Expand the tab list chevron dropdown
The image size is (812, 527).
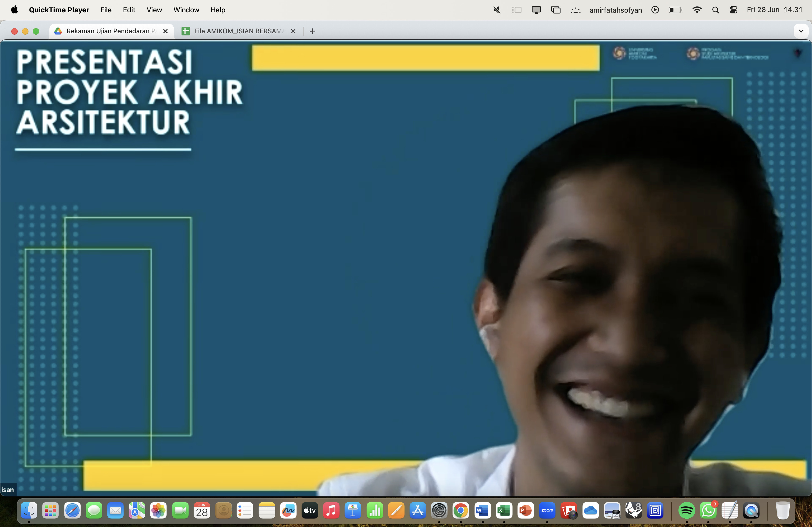[801, 31]
